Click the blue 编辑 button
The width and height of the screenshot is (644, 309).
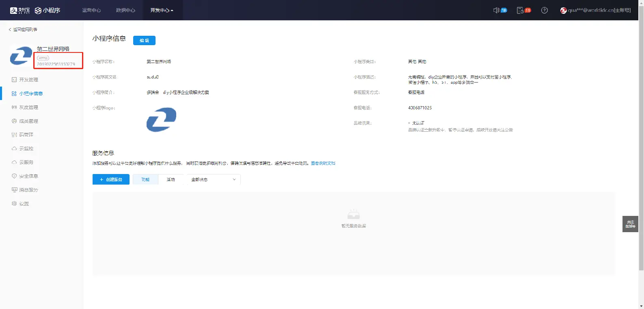144,40
